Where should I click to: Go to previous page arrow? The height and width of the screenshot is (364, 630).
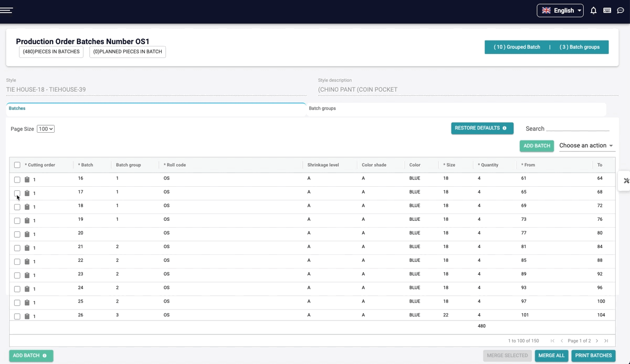562,341
